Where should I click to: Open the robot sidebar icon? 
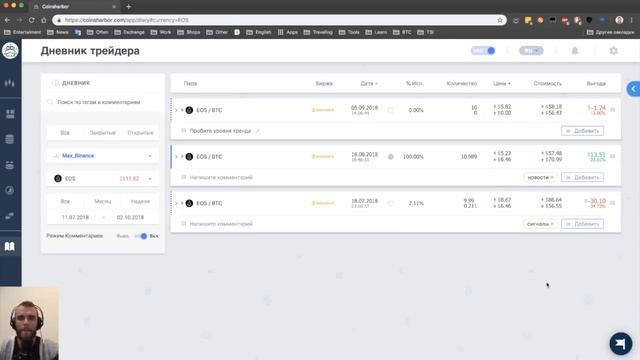[10, 165]
